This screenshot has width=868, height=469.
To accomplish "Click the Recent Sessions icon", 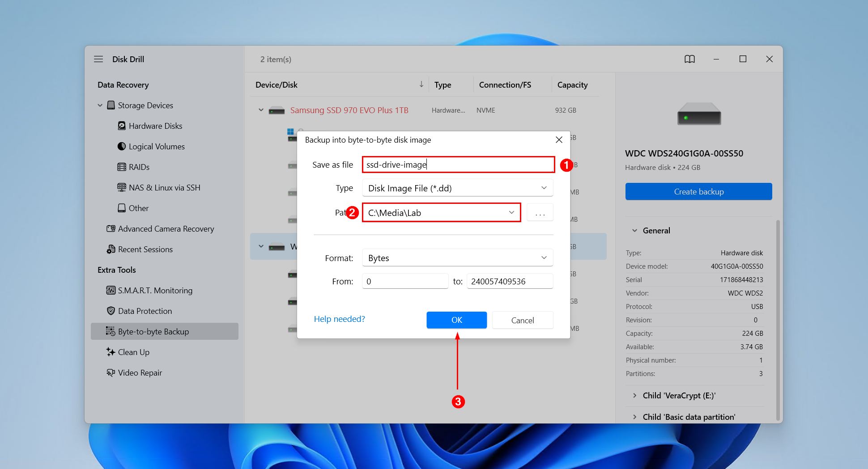I will (111, 249).
